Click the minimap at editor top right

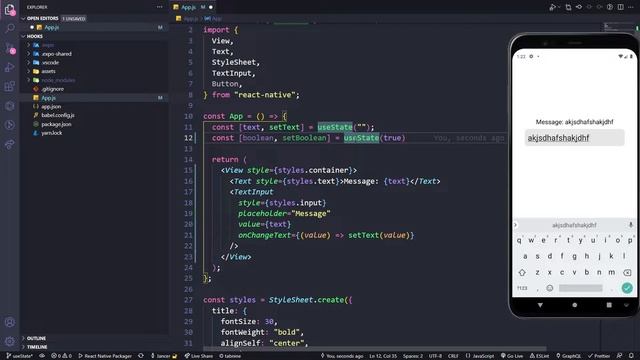click(618, 27)
